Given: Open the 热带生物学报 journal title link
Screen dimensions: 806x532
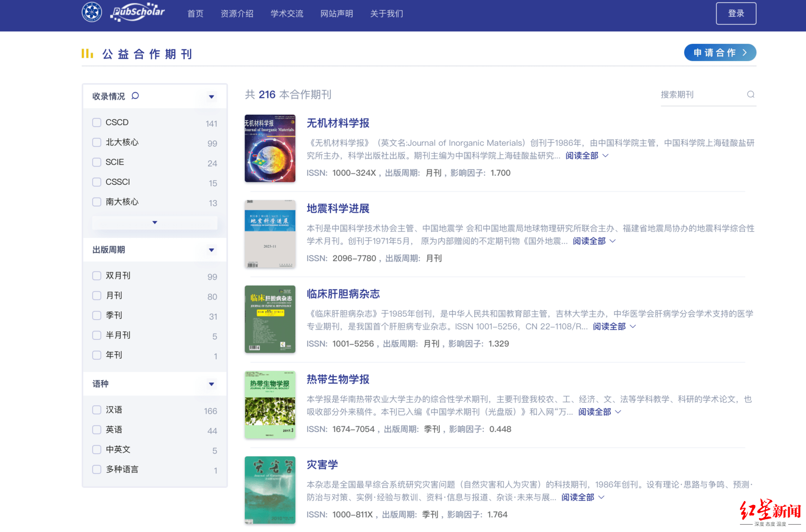Looking at the screenshot, I should pyautogui.click(x=338, y=379).
